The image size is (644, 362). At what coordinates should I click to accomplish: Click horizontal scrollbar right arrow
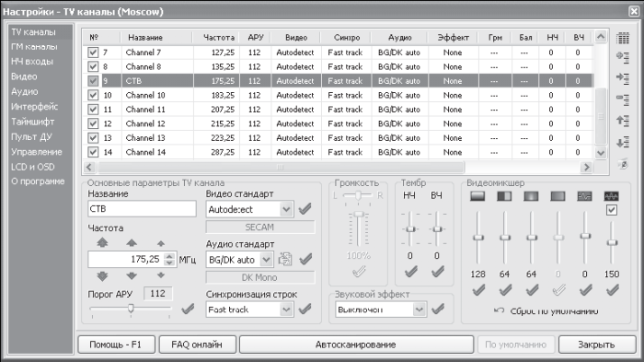pyautogui.click(x=586, y=167)
